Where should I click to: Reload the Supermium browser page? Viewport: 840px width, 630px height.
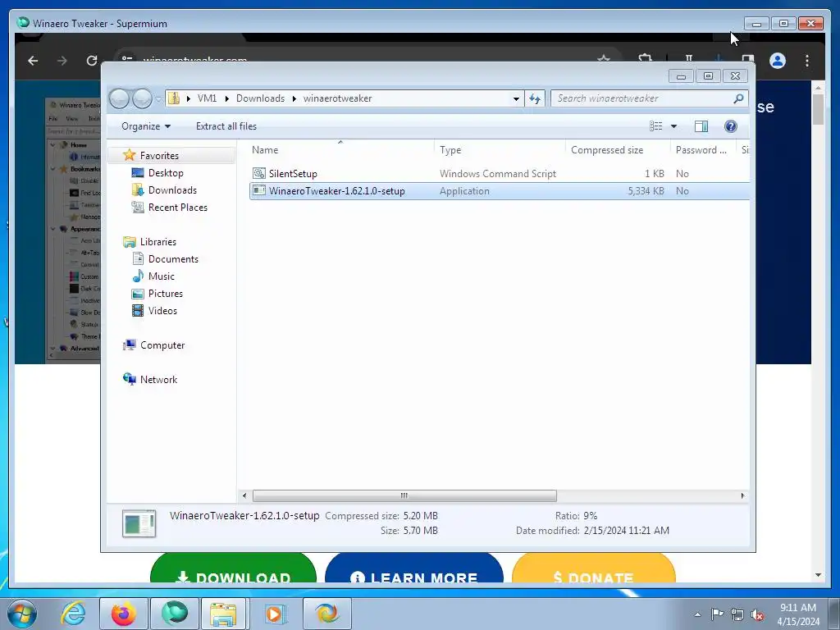(x=92, y=61)
